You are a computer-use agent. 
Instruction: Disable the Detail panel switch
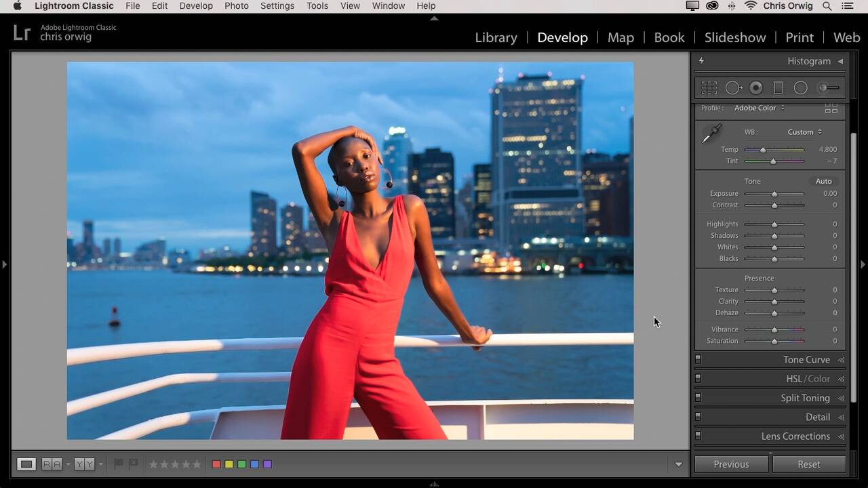pyautogui.click(x=698, y=417)
